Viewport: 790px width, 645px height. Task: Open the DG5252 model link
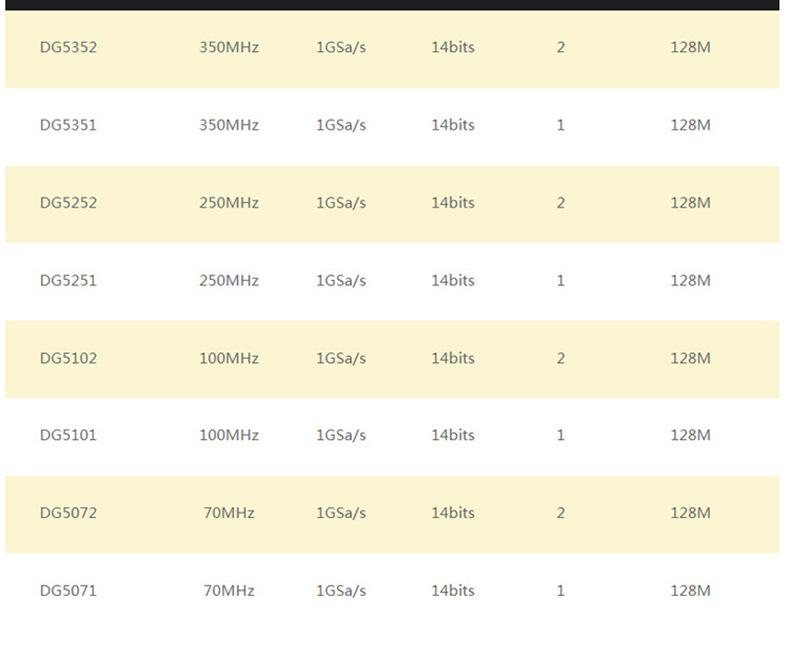point(68,202)
